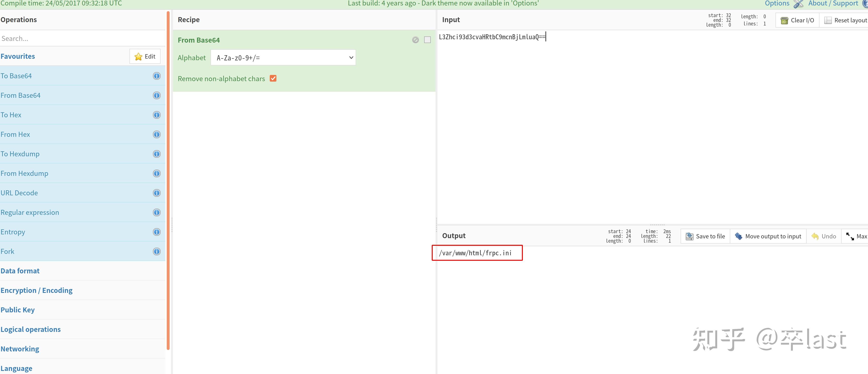This screenshot has height=374, width=868.
Task: Click Move output to input
Action: pos(768,236)
